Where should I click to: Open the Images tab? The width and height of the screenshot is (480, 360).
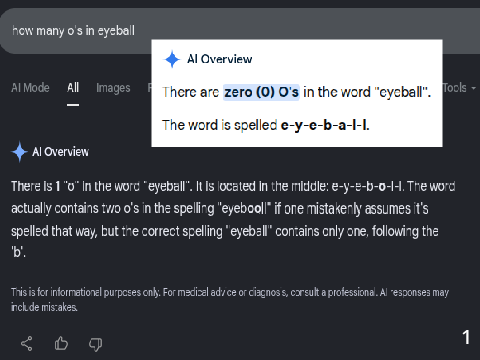[113, 88]
